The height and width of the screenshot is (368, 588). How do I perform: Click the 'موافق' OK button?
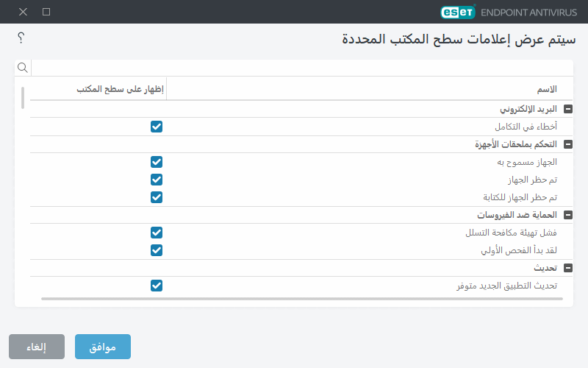tap(103, 347)
